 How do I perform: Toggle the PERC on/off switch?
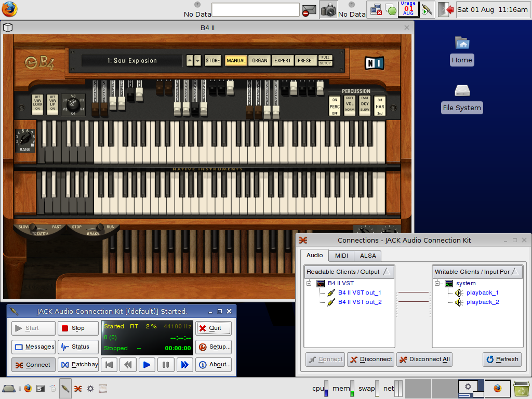click(335, 106)
